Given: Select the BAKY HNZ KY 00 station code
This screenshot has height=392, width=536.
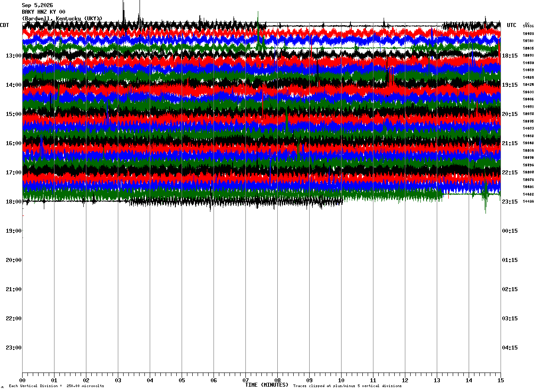Looking at the screenshot, I should (x=43, y=12).
